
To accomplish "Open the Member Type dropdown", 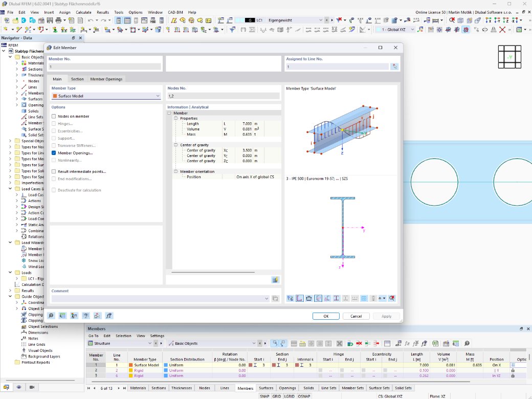I will click(106, 96).
